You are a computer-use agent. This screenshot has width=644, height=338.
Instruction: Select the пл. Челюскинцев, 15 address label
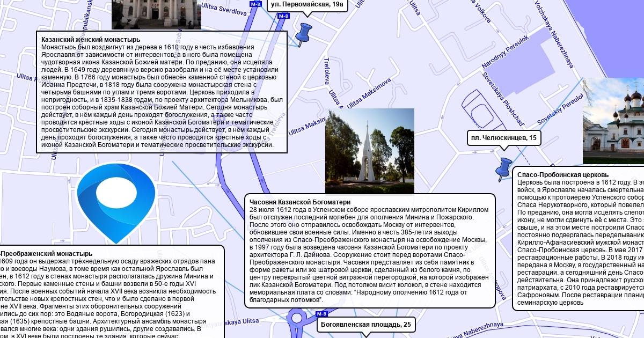(503, 138)
